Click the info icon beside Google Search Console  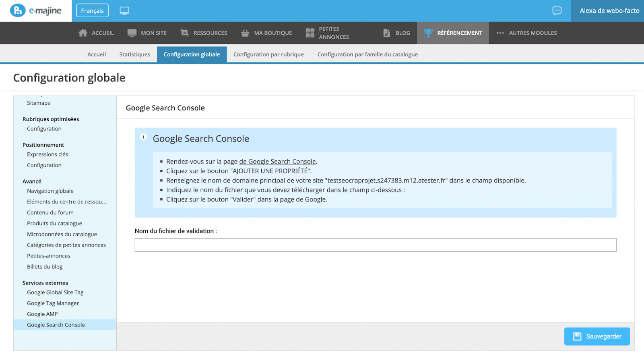pyautogui.click(x=143, y=137)
